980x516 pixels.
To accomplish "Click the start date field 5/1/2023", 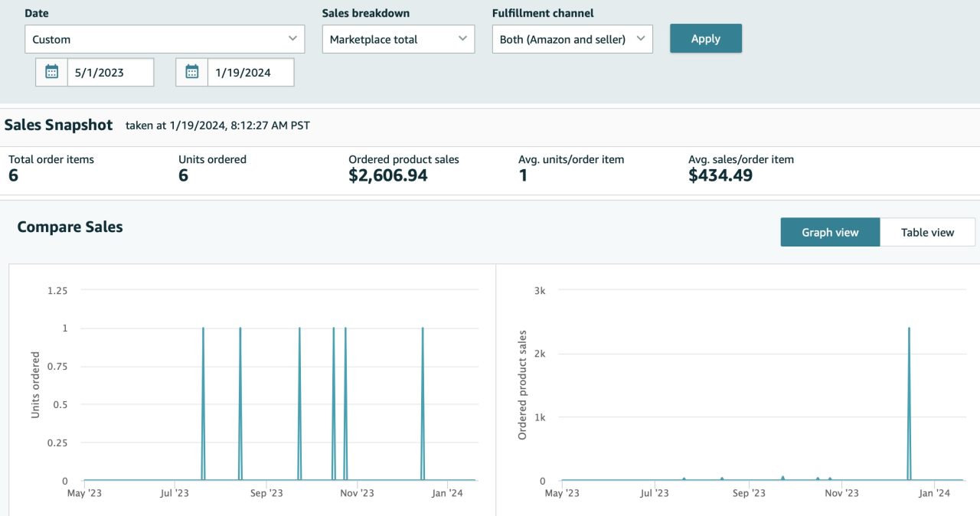I will pos(110,73).
